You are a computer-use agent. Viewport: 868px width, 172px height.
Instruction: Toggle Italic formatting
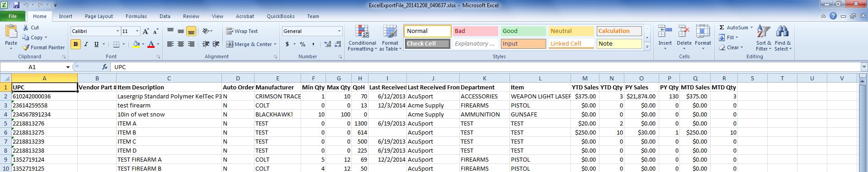click(86, 44)
